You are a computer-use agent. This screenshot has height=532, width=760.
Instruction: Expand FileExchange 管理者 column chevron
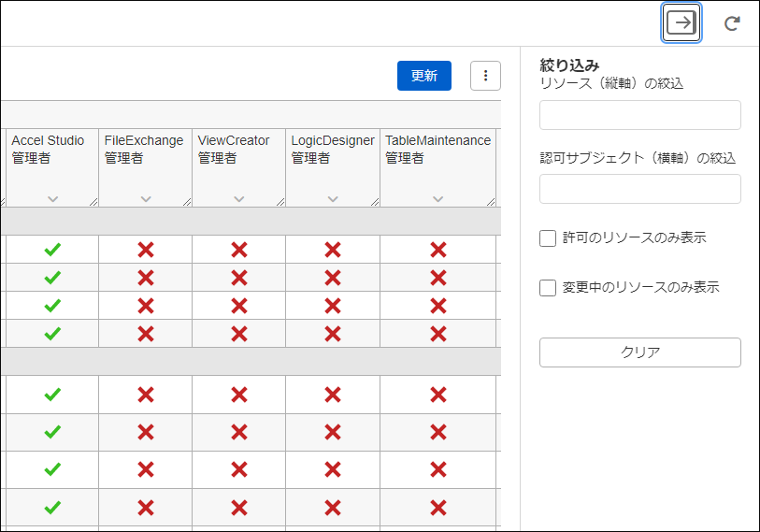point(145,198)
